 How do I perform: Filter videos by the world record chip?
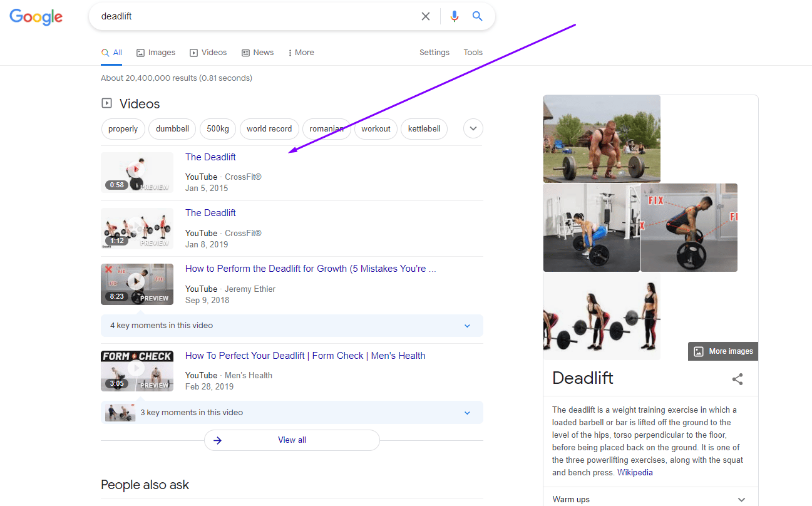[269, 129]
